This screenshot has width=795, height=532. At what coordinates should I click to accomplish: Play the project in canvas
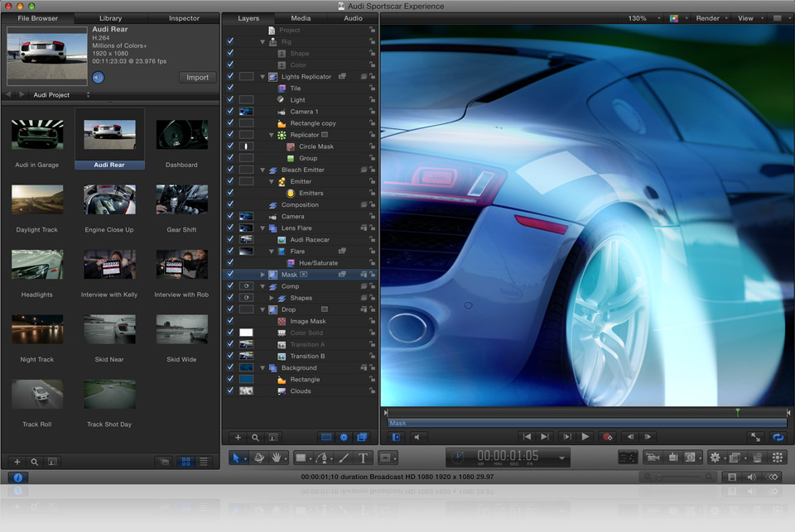pos(585,437)
